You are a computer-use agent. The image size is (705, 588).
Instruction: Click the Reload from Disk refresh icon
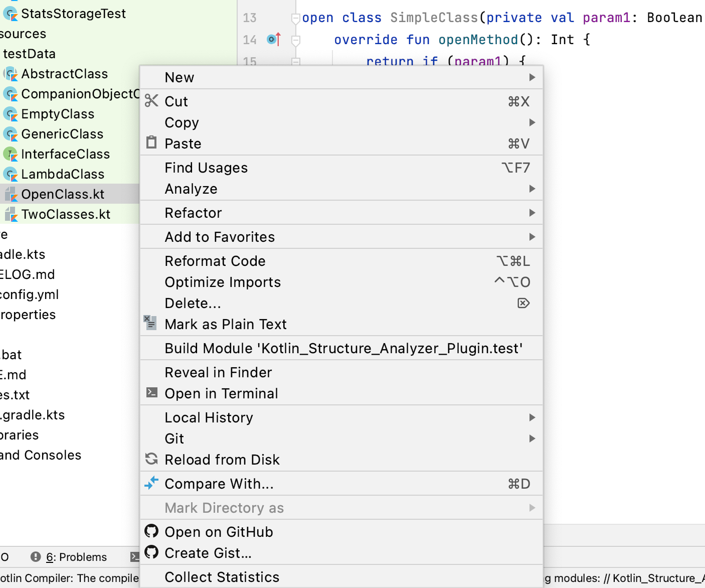(x=151, y=459)
